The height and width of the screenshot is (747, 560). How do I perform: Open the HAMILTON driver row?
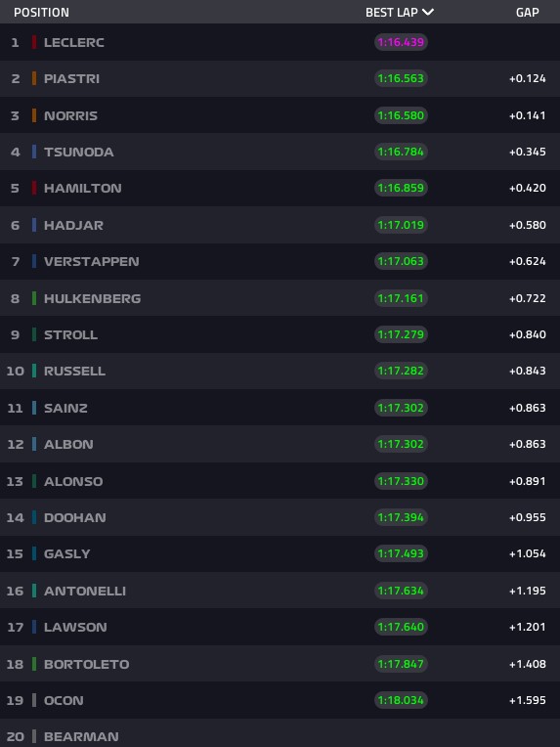[280, 188]
